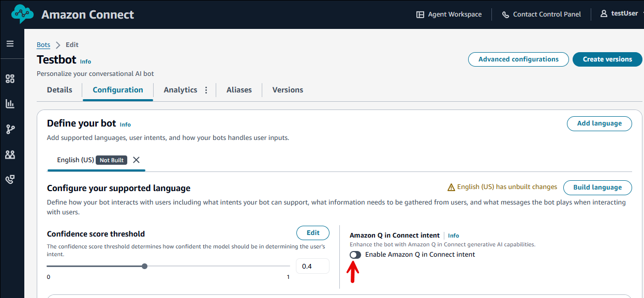Open the Contact Control Panel link
This screenshot has height=298, width=644.
coord(547,14)
